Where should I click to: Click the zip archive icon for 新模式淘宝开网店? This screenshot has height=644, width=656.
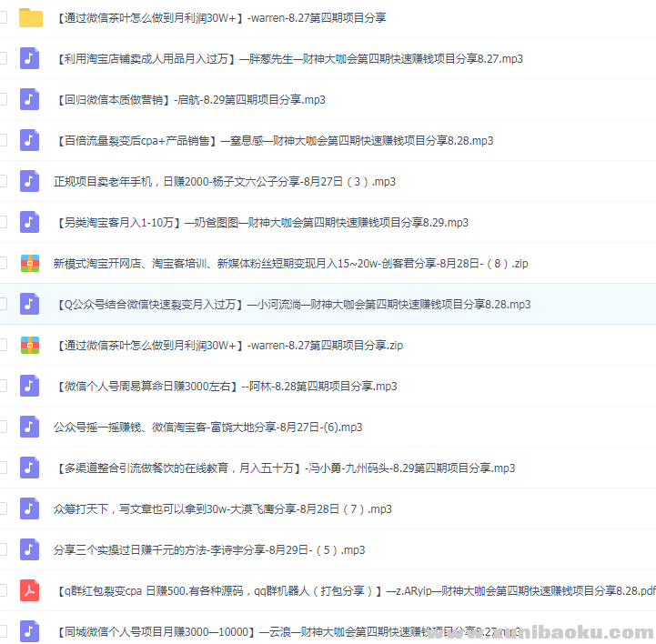pyautogui.click(x=31, y=263)
